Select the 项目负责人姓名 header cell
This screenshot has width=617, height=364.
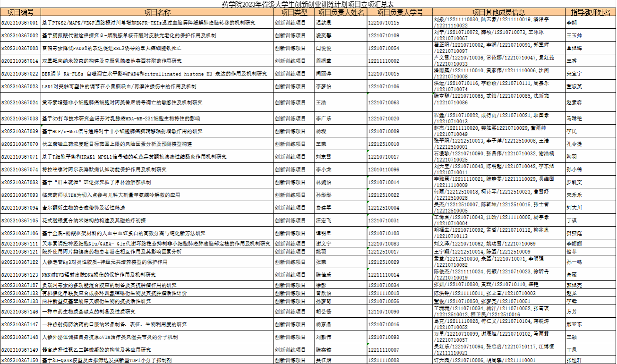pos(341,12)
